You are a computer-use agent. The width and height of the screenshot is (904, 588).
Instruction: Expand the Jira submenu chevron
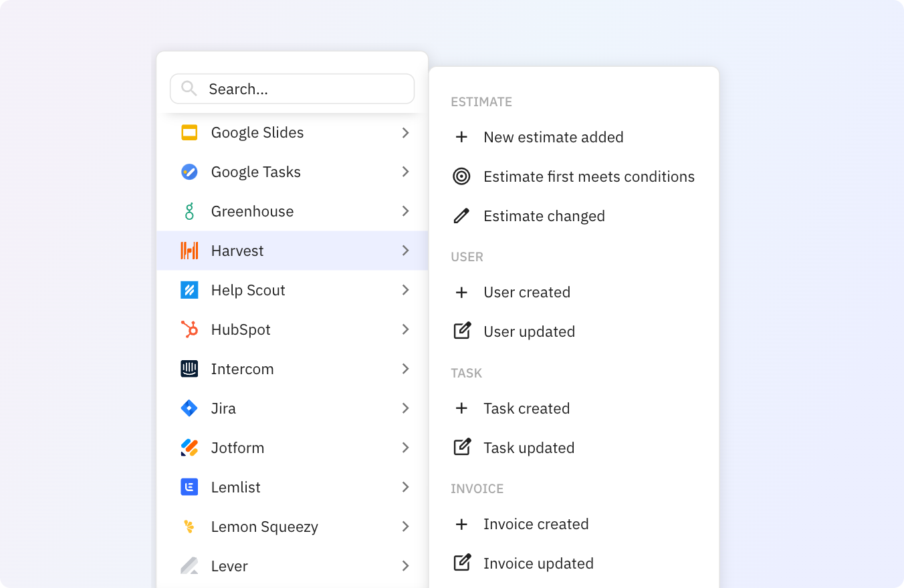pos(405,408)
